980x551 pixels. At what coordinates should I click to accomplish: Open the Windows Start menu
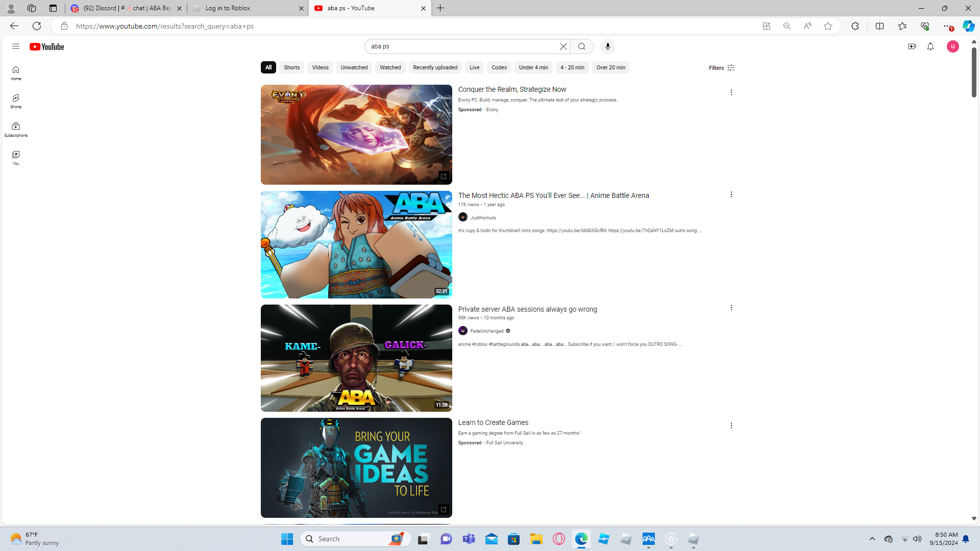(287, 539)
